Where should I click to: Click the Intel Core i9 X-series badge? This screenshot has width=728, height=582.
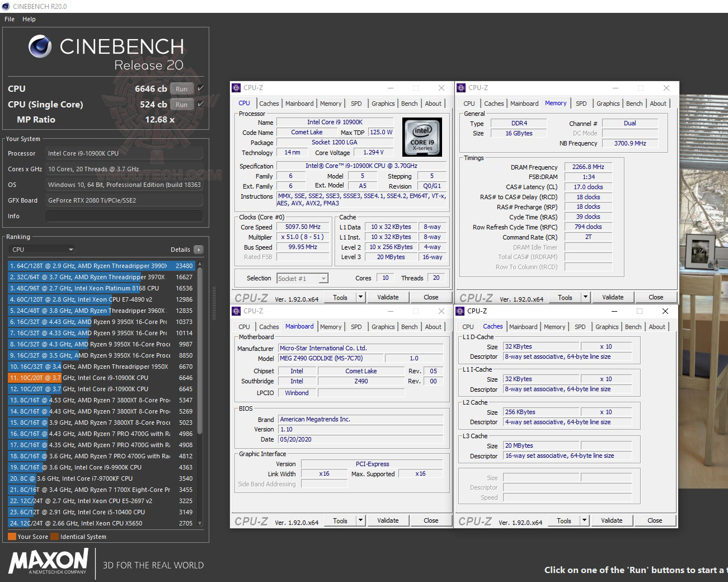421,137
